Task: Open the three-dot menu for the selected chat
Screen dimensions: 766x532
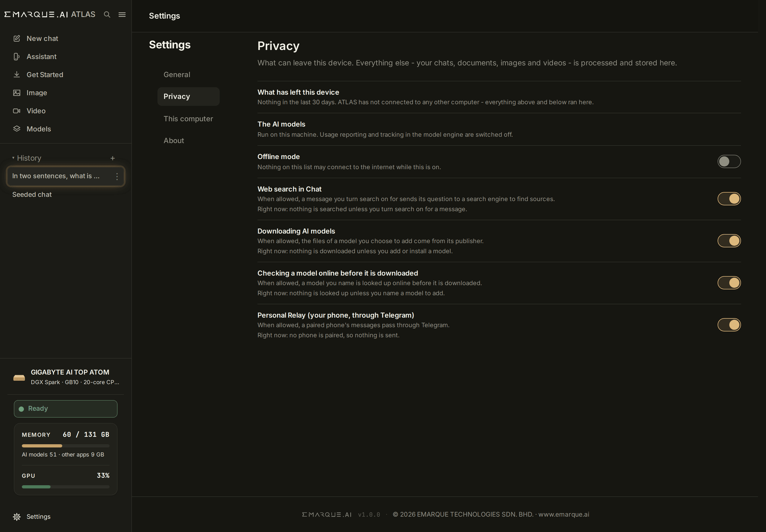Action: pyautogui.click(x=117, y=176)
